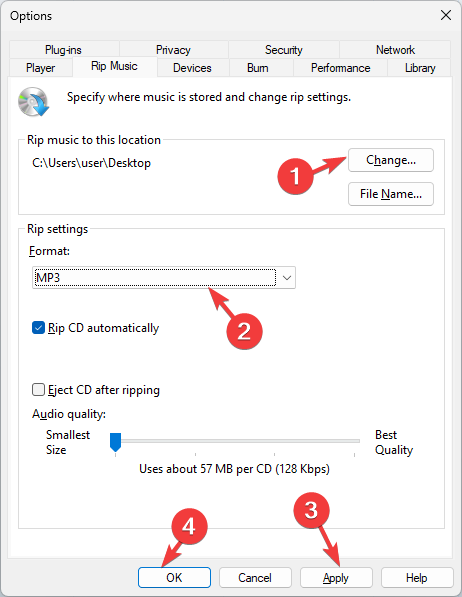462x597 pixels.
Task: Click Change... to set rip location
Action: point(391,160)
